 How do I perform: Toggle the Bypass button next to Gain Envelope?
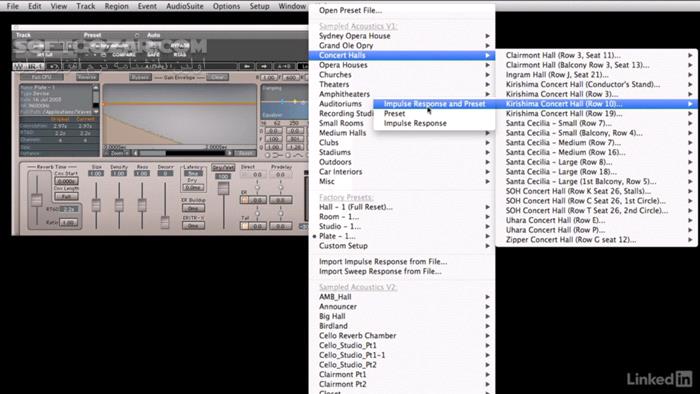click(140, 77)
